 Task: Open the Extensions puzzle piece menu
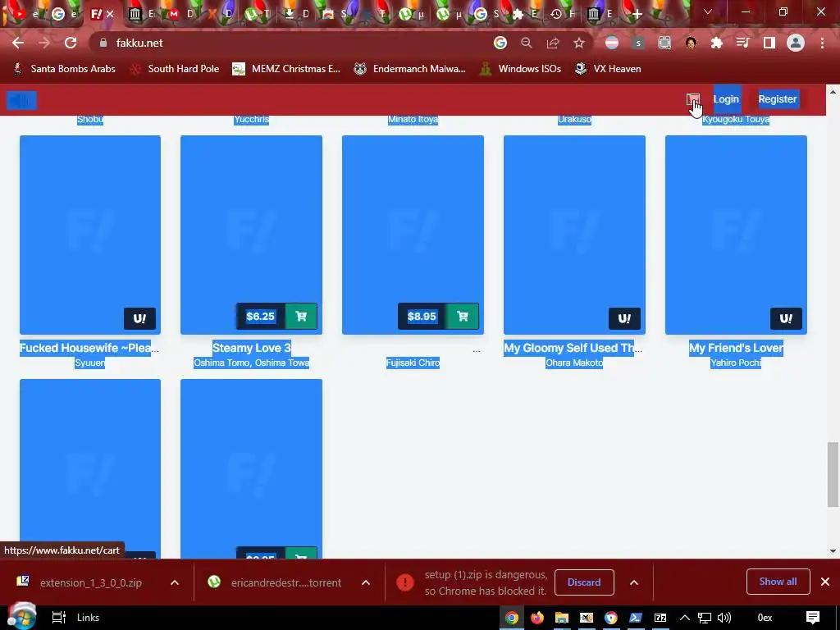pos(717,43)
